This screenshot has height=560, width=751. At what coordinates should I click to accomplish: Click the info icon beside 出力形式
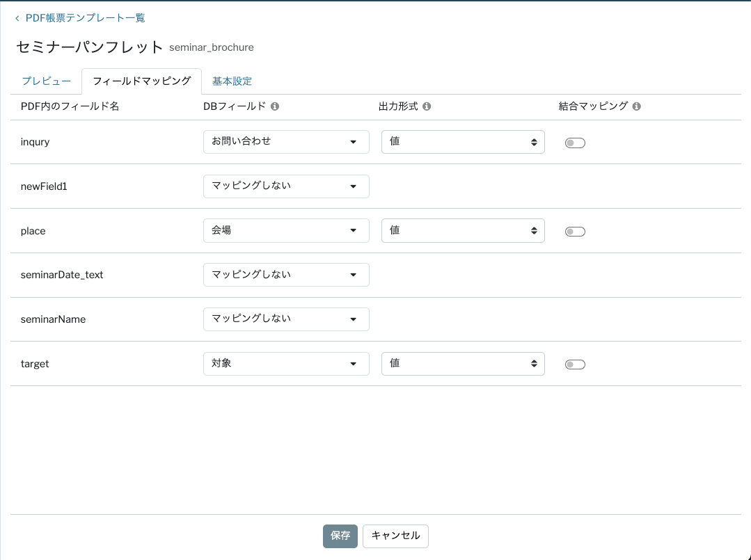point(427,106)
